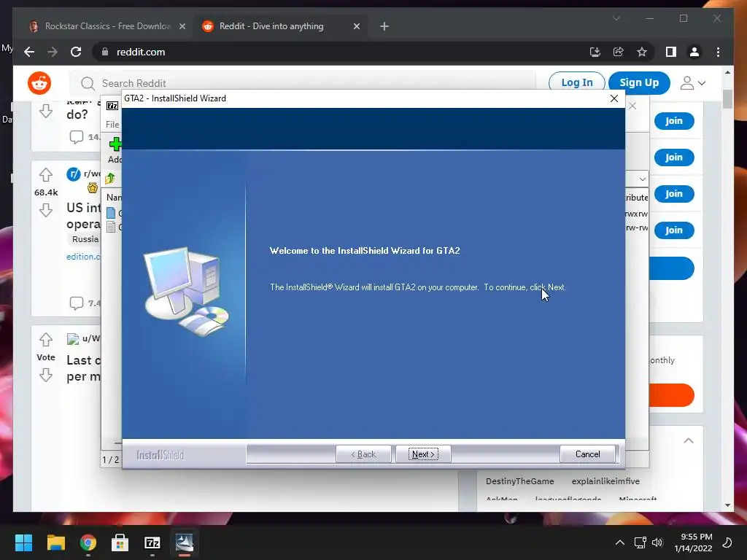Close the Rockstar Classics tab
747x560 pixels.
tap(182, 26)
